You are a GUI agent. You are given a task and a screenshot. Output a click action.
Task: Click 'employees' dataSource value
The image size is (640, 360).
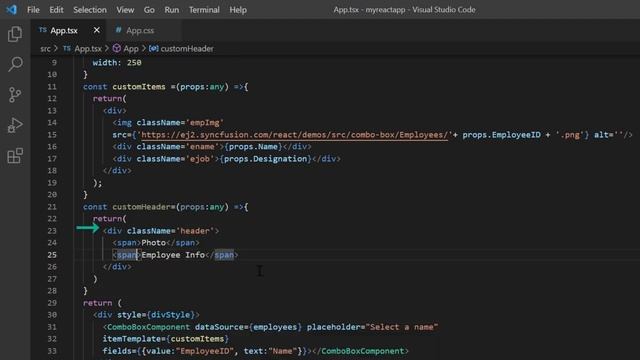coord(275,327)
